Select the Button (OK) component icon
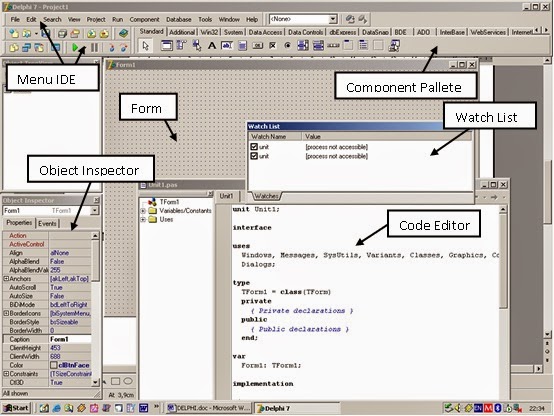 [x=258, y=46]
